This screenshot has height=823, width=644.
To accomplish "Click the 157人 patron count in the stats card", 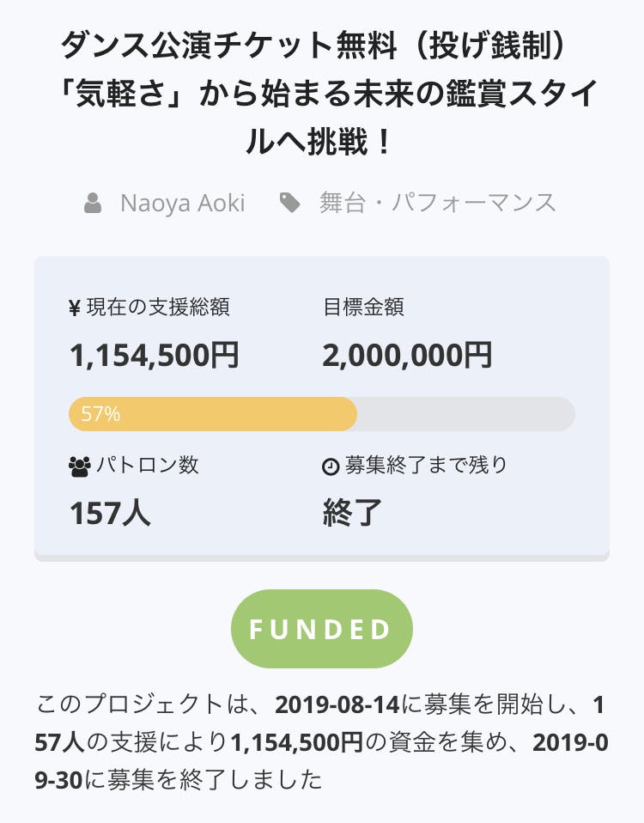I will (110, 513).
